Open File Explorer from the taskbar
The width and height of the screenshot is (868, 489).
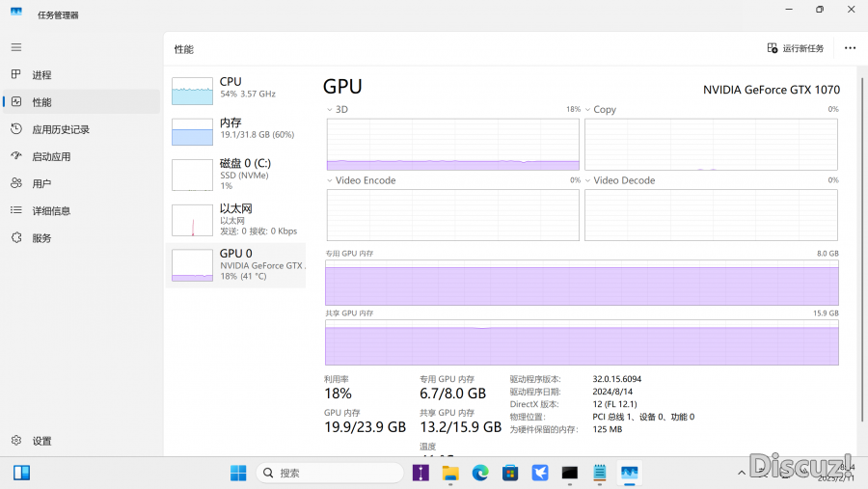coord(450,473)
